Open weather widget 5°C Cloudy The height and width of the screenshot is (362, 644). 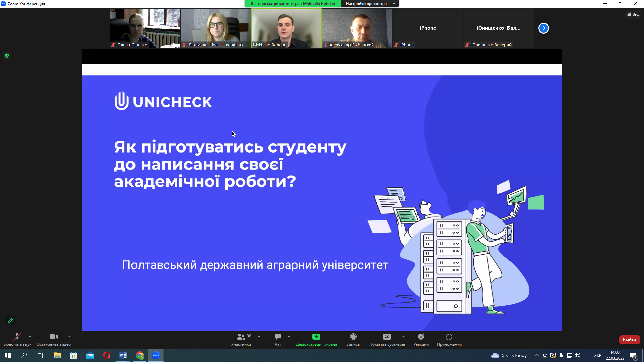point(509,355)
